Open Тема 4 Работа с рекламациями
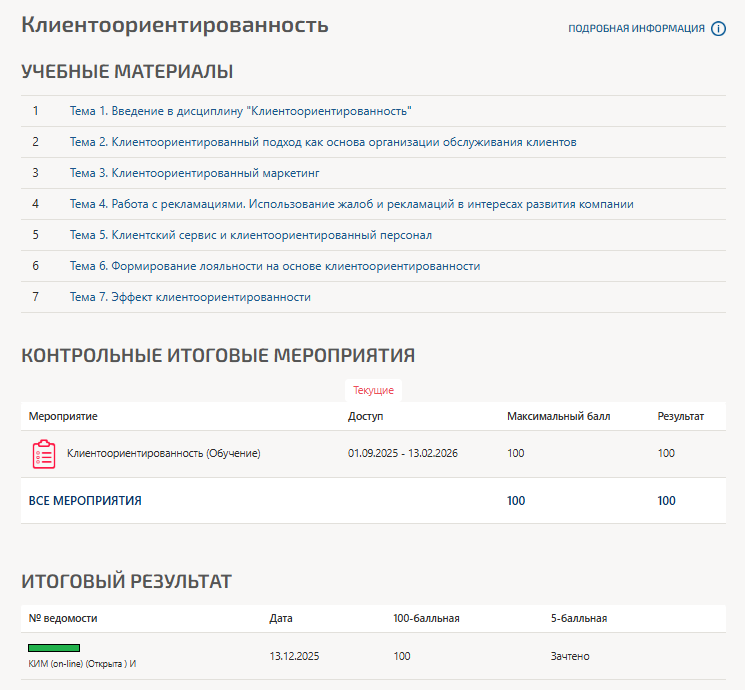Viewport: 745px width, 690px height. [x=351, y=204]
